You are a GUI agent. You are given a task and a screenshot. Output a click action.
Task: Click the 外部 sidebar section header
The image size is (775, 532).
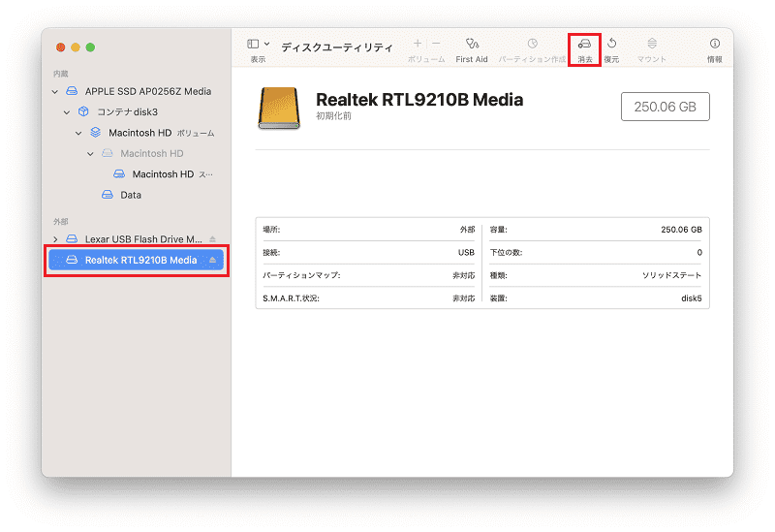61,222
